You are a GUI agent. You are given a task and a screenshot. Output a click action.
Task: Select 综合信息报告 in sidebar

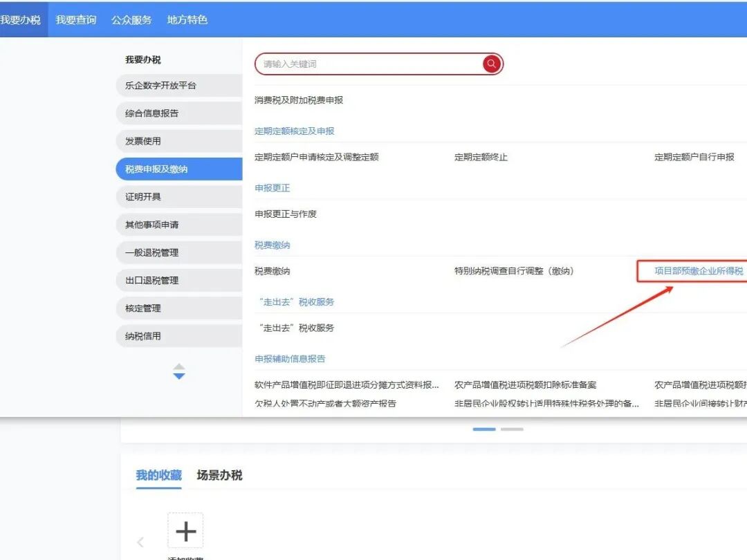(179, 113)
